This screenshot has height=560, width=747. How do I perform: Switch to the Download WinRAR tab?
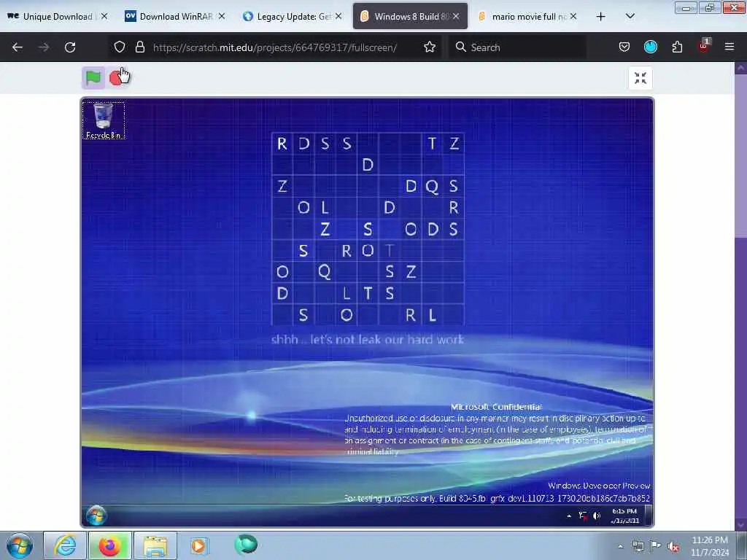click(x=169, y=16)
